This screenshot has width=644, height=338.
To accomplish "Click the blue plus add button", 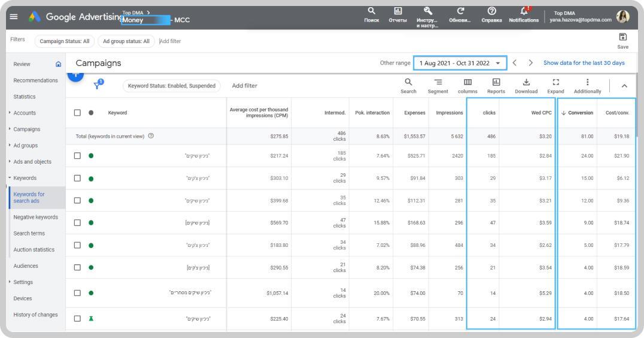I will pos(75,75).
